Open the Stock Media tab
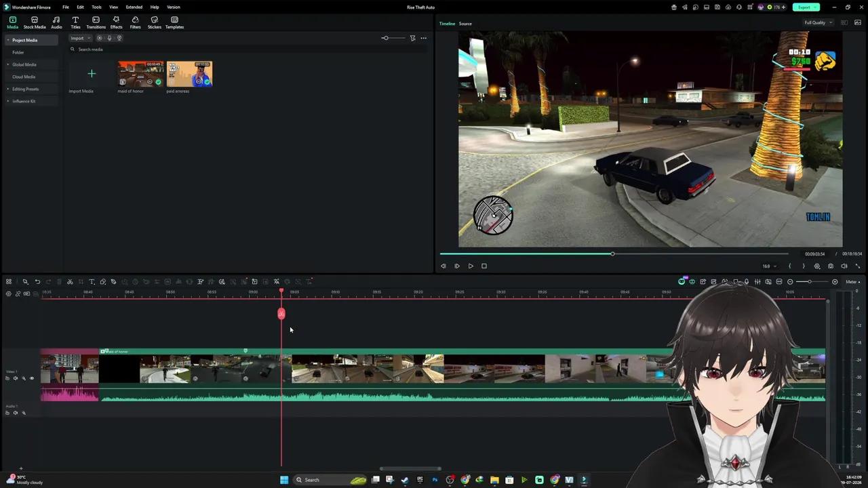868x488 pixels. tap(35, 22)
